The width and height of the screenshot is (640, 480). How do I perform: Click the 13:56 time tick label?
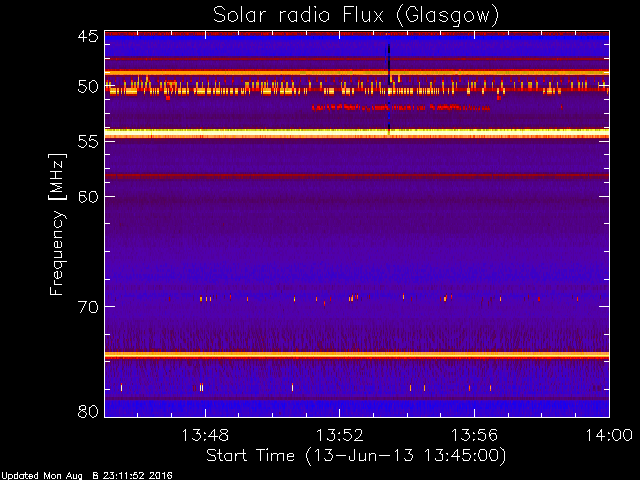tap(474, 435)
